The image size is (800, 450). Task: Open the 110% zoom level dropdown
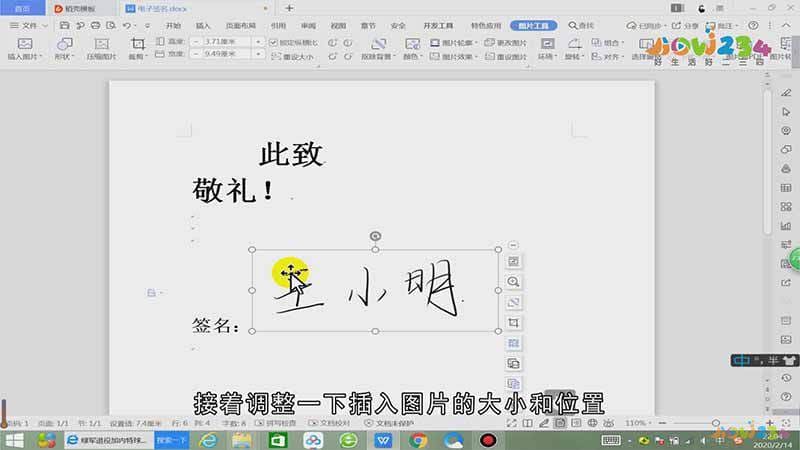pos(638,423)
